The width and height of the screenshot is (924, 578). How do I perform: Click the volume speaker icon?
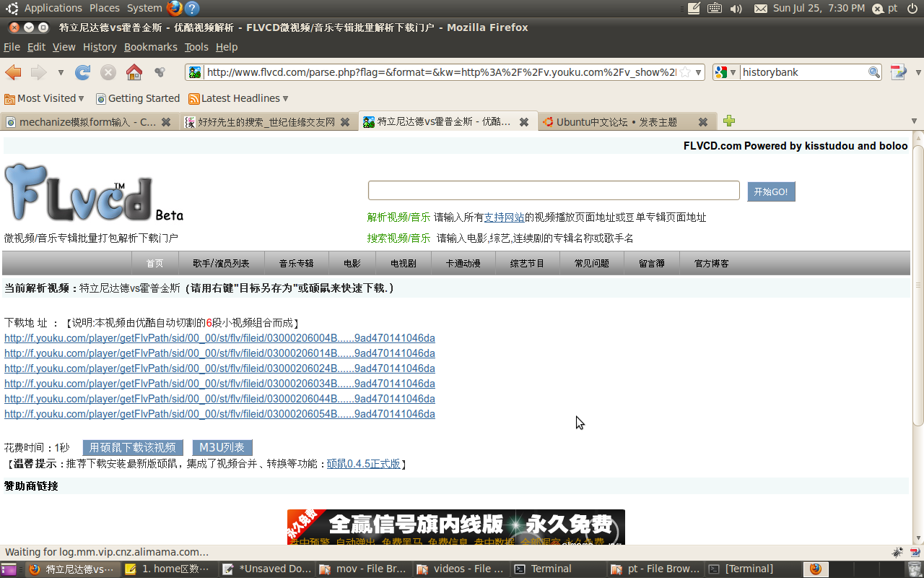point(736,9)
